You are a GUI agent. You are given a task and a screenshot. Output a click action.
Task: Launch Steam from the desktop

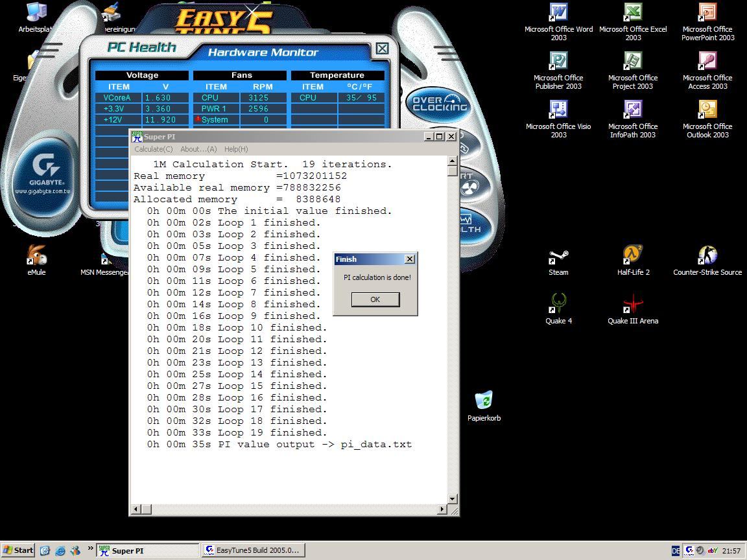(558, 261)
